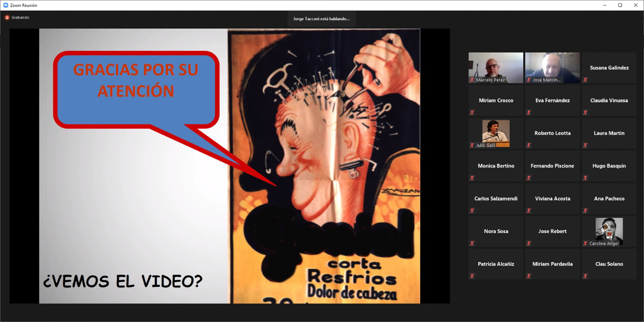Click the shared presentation slide
The width and height of the screenshot is (644, 322).
coord(230,166)
